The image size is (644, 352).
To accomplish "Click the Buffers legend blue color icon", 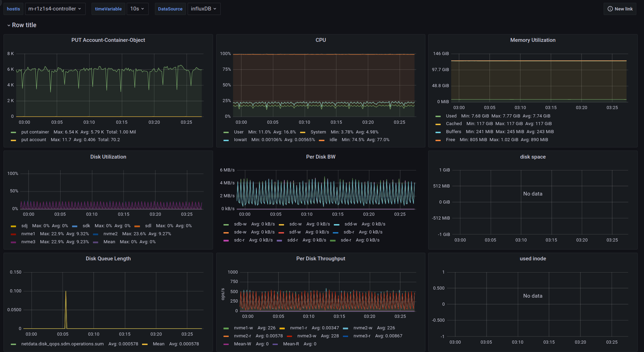I will click(x=438, y=132).
